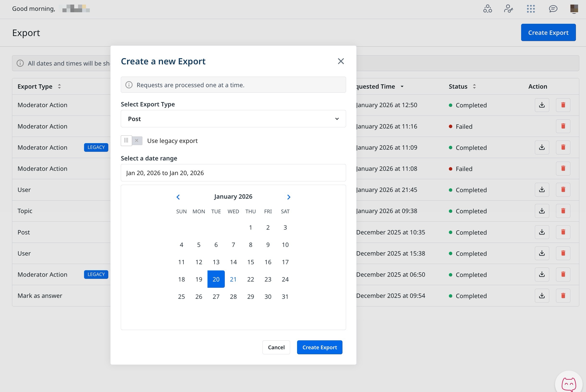This screenshot has height=392, width=586.
Task: Delete the failed export from January 2026 at 11:16
Action: tap(563, 126)
